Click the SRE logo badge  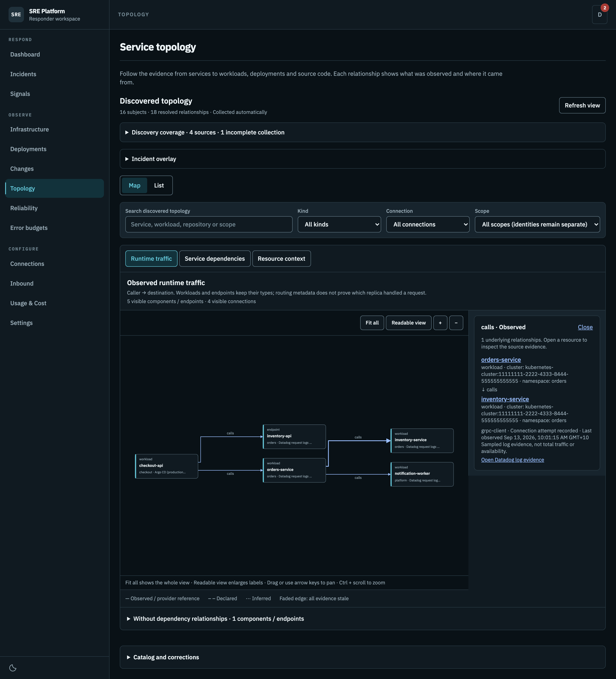click(16, 15)
